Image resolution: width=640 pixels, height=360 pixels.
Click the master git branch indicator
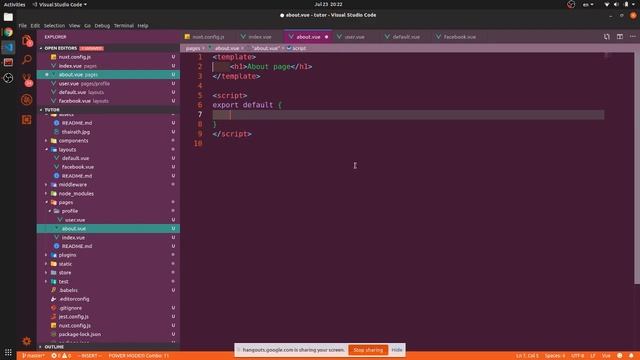point(33,356)
